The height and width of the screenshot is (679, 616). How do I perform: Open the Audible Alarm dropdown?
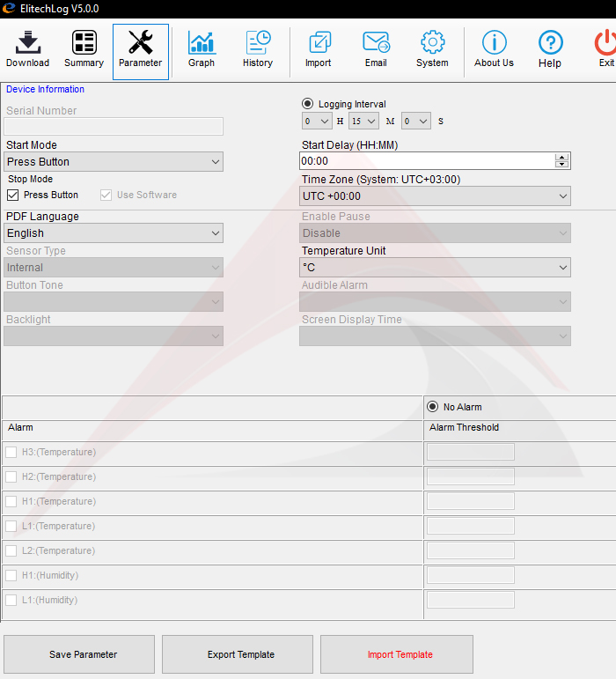(435, 302)
